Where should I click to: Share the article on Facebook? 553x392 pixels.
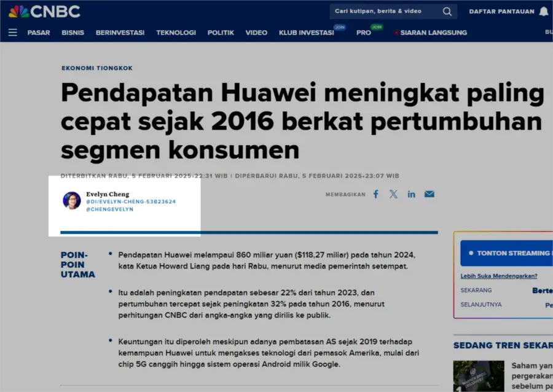[x=376, y=194]
